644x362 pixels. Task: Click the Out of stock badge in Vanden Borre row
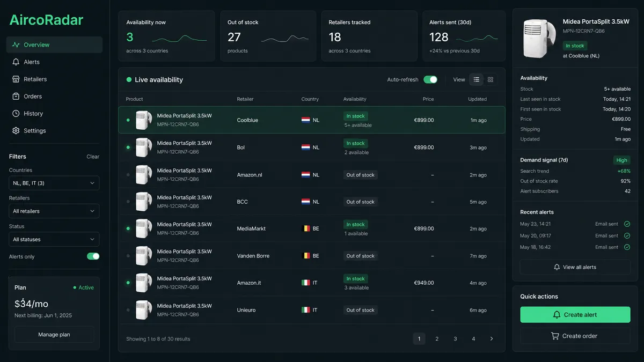click(361, 256)
